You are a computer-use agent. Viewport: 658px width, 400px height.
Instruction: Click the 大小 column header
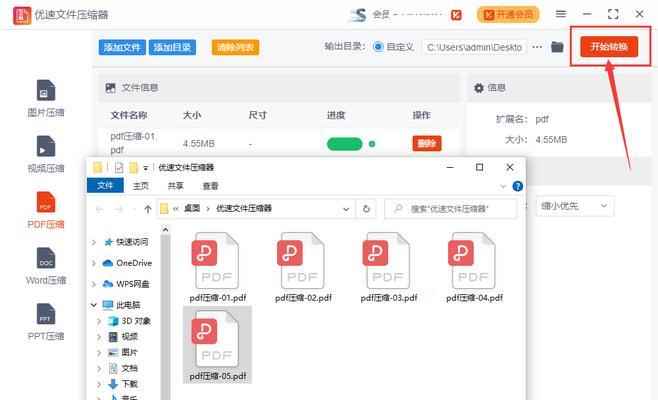pos(192,115)
